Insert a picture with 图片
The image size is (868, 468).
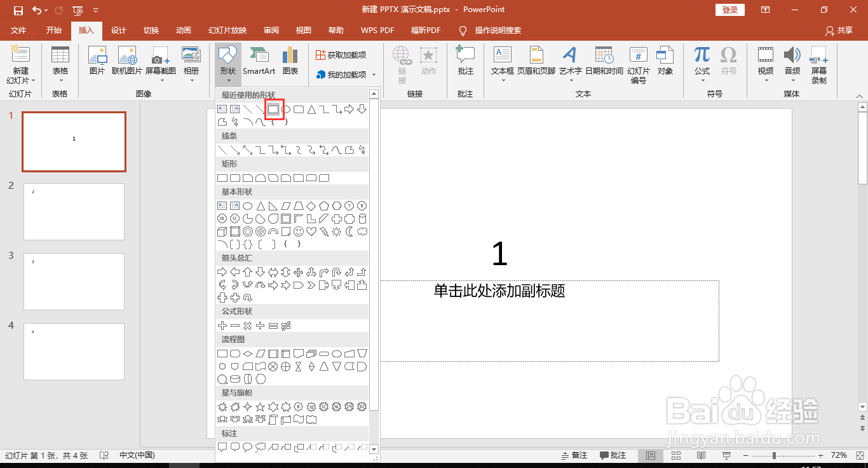click(x=97, y=61)
